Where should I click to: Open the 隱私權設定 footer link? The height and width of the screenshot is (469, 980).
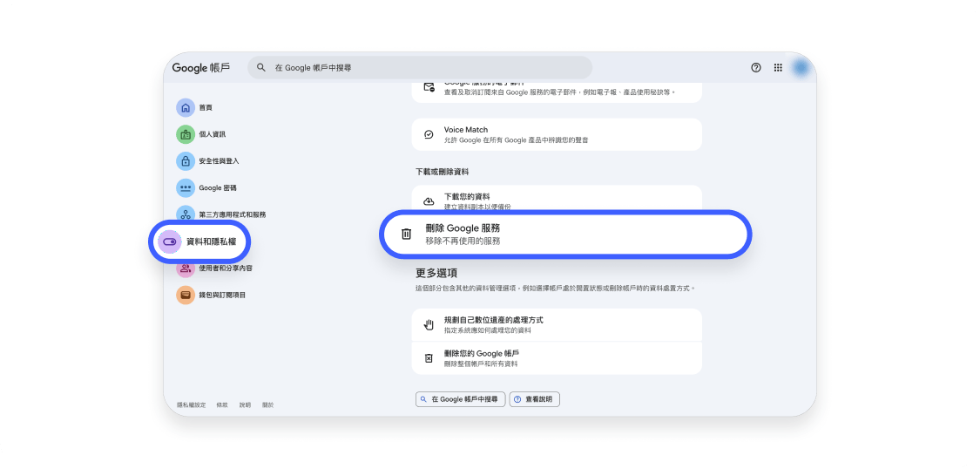[x=192, y=405]
